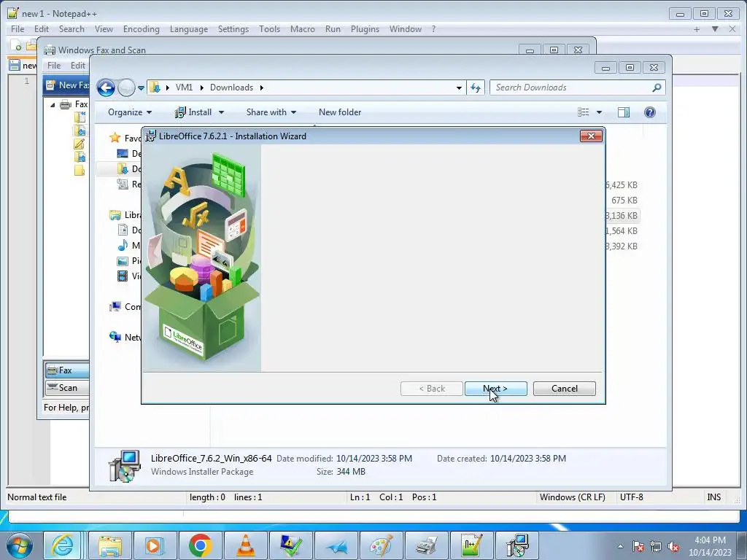Screen dimensions: 747x560
Task: Refresh the Downloads folder view
Action: point(476,87)
